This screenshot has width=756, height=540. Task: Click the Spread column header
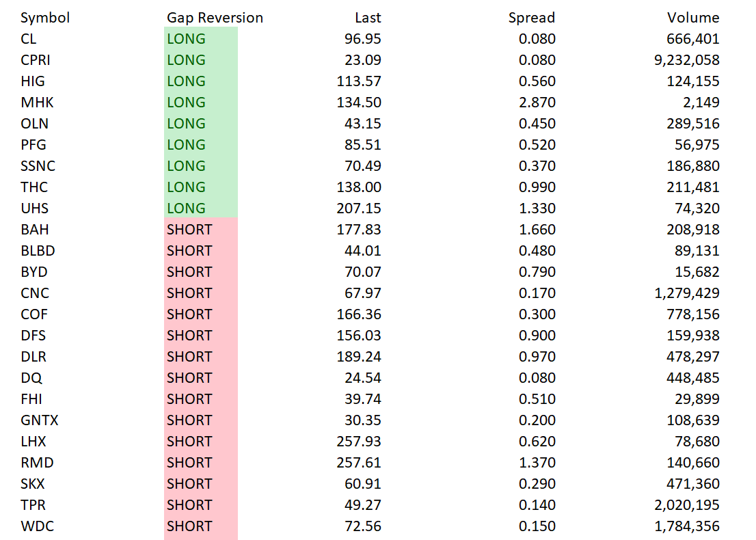point(531,18)
